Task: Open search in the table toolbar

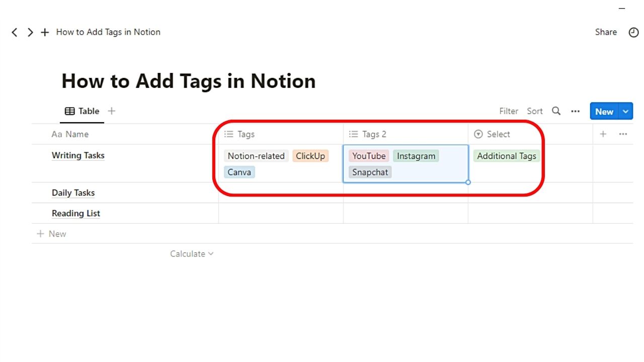Action: [555, 111]
